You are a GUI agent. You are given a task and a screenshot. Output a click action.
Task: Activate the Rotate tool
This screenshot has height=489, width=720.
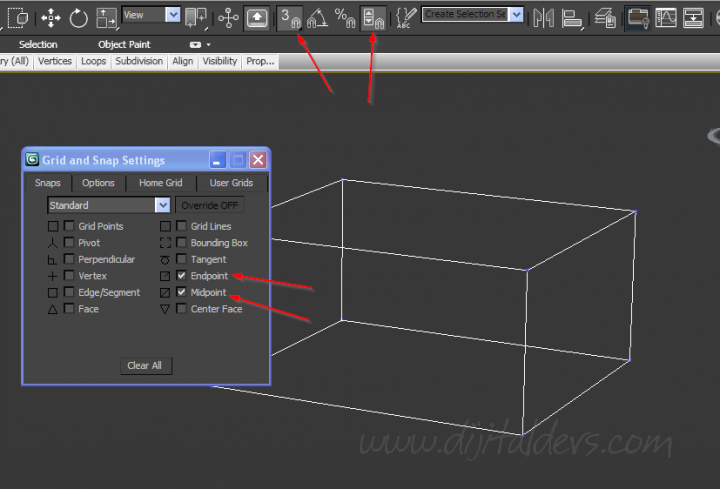pyautogui.click(x=79, y=17)
